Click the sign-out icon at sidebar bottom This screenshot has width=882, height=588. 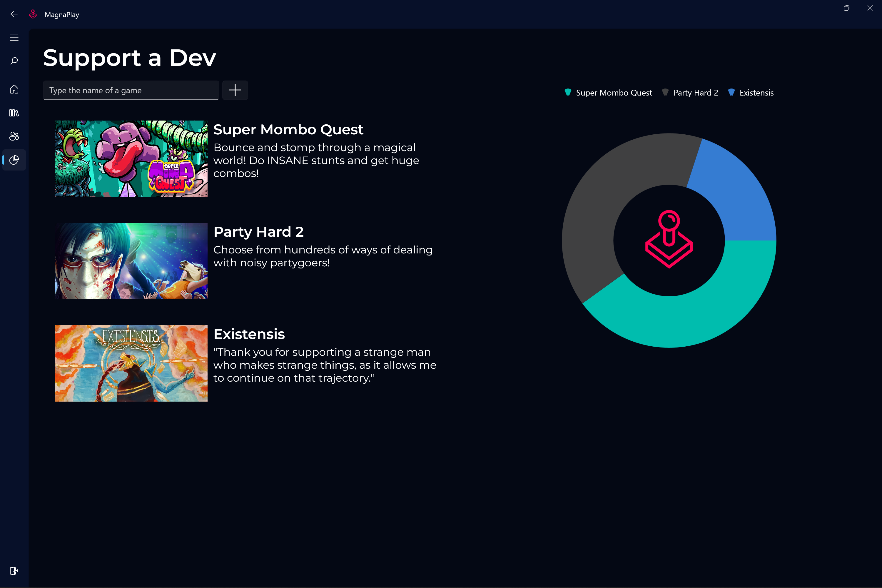tap(14, 571)
